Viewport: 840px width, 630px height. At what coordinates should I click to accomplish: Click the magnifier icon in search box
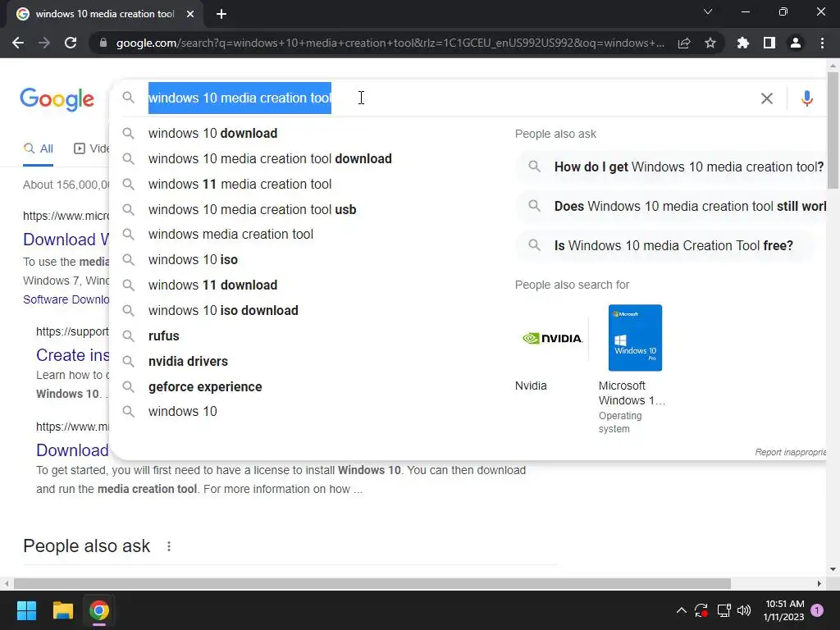click(x=129, y=98)
